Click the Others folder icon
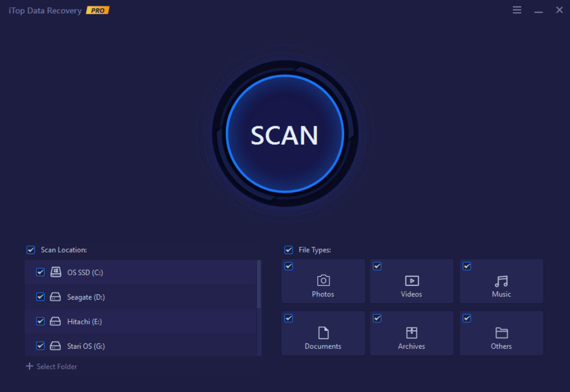Viewport: 570px width, 392px height. pyautogui.click(x=502, y=333)
